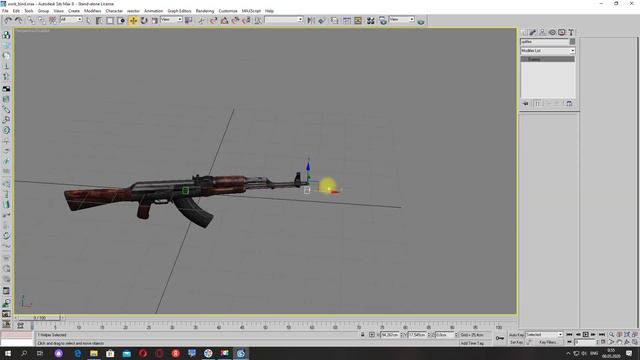Activate the Select and Link tool
This screenshot has height=360, width=640.
(x=31, y=20)
